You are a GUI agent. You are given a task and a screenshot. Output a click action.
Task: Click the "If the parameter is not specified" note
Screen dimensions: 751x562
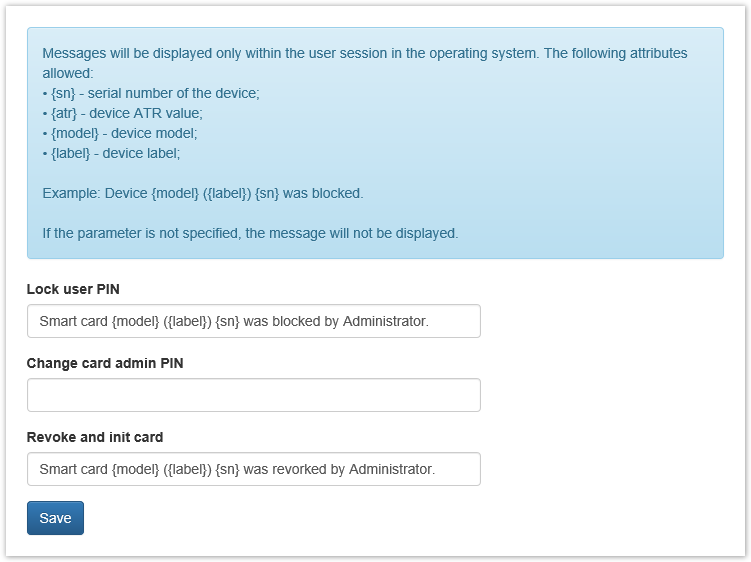coord(250,233)
